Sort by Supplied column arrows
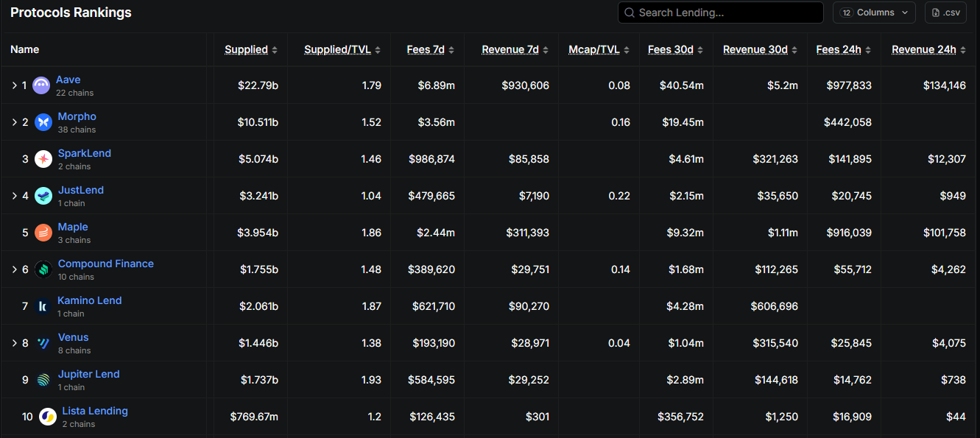 275,50
